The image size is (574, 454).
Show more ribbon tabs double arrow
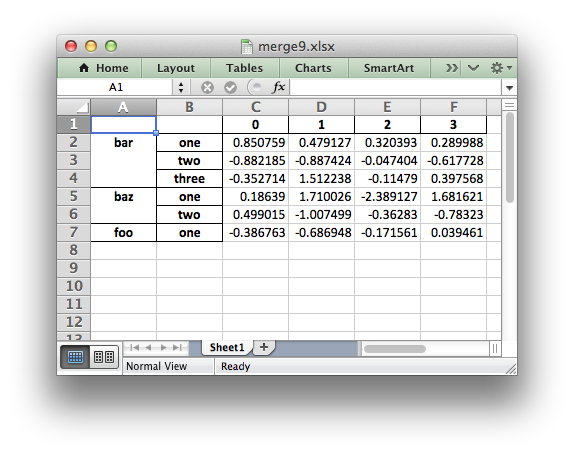pos(451,68)
